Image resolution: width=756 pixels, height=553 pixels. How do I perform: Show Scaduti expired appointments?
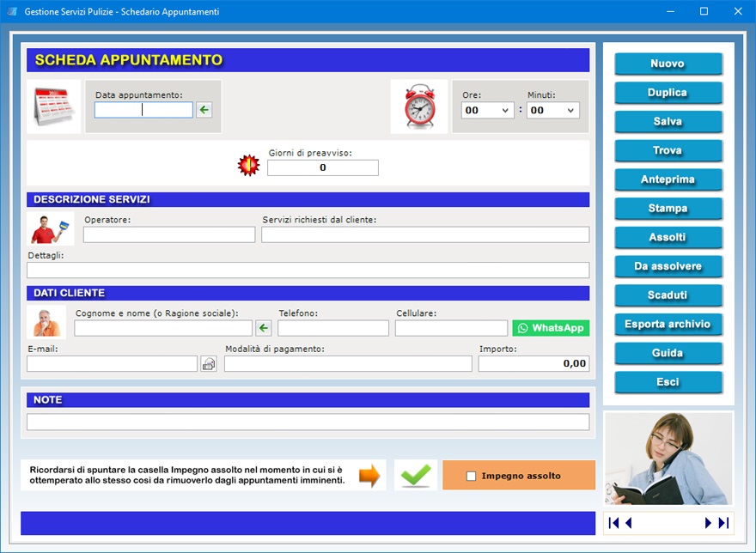click(668, 295)
